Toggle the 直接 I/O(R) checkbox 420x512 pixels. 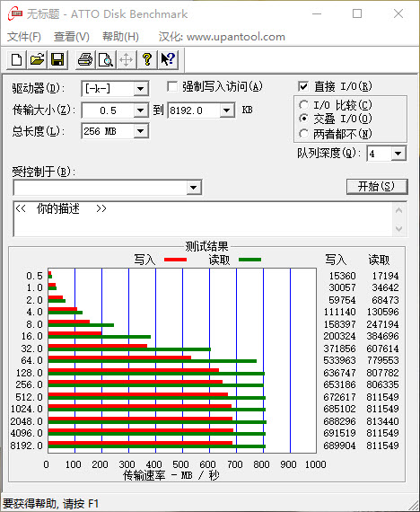(x=303, y=86)
